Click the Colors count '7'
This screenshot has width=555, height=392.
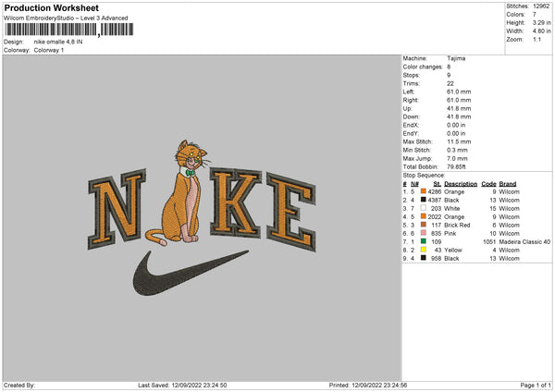tap(535, 15)
